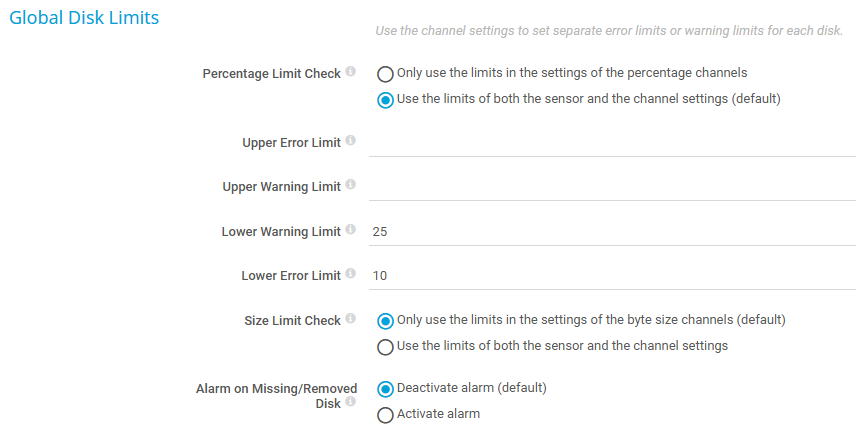Select 'Deactivate alarm (default)' option
This screenshot has width=856, height=432.
385,389
